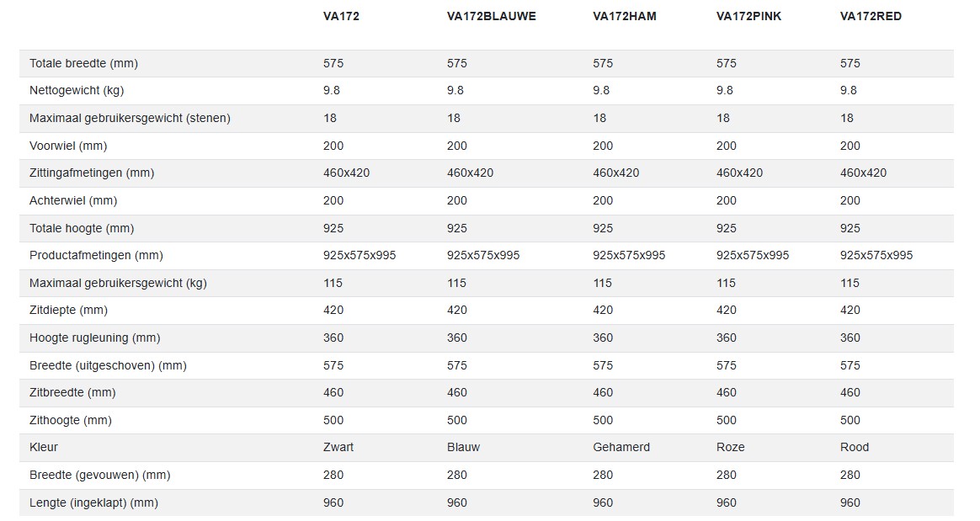This screenshot has width=980, height=521.
Task: Click the Breedte (gevouwen) (mm) label
Action: tap(99, 475)
